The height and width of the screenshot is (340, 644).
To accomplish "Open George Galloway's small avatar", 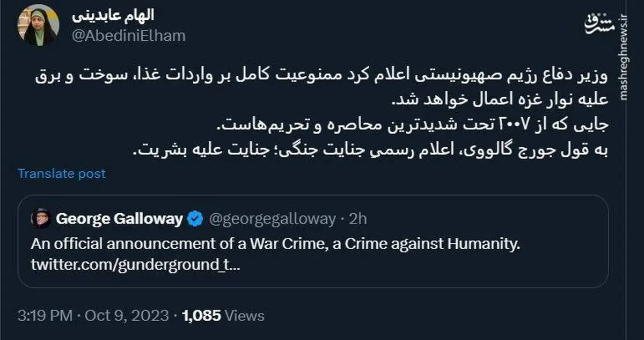I will click(40, 219).
